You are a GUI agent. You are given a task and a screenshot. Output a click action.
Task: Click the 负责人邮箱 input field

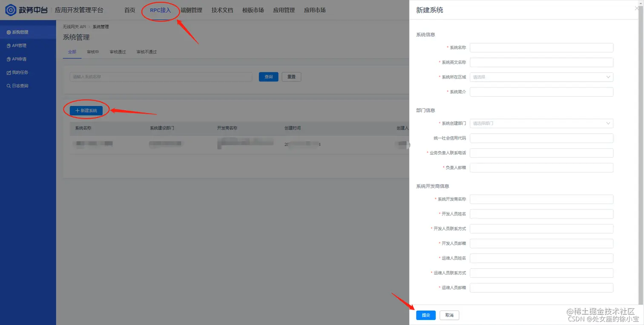pos(541,168)
